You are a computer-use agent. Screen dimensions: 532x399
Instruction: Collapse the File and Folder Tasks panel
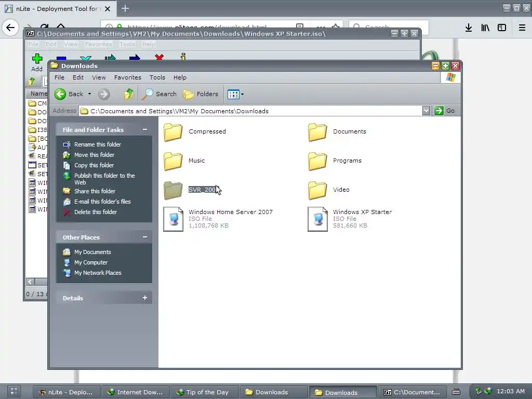(145, 129)
